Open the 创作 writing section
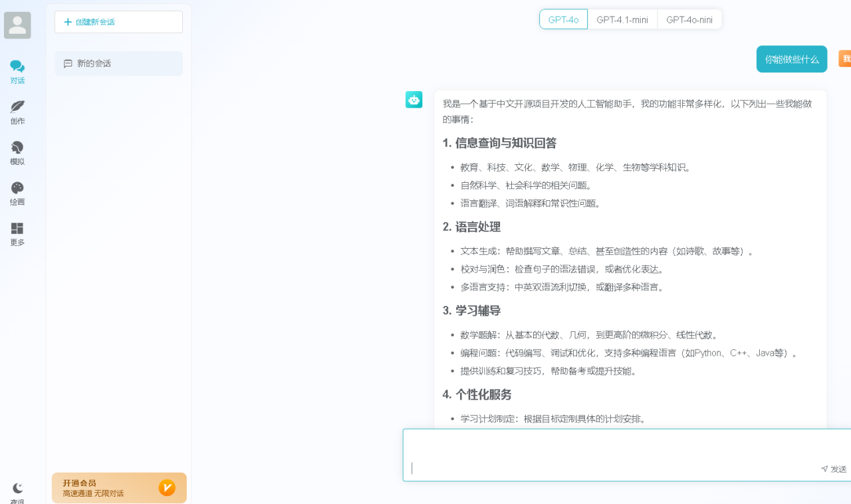851x504 pixels. pyautogui.click(x=17, y=112)
